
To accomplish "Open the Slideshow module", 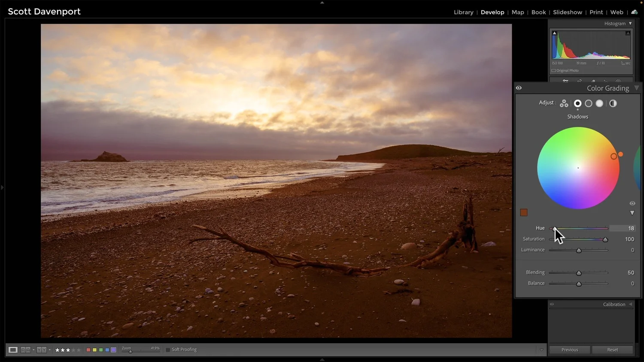I will (x=568, y=12).
